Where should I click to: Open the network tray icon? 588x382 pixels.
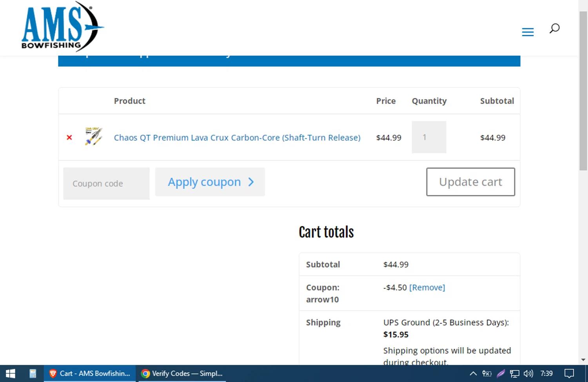(514, 373)
